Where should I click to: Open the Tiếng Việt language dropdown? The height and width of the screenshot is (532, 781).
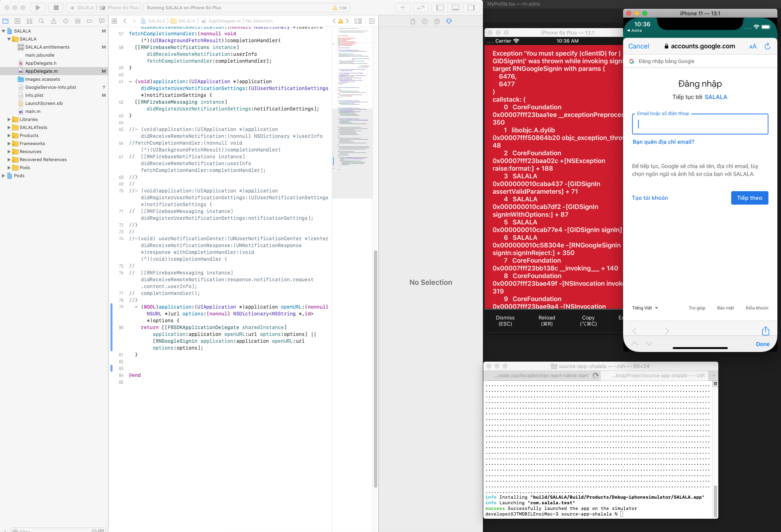pyautogui.click(x=644, y=308)
